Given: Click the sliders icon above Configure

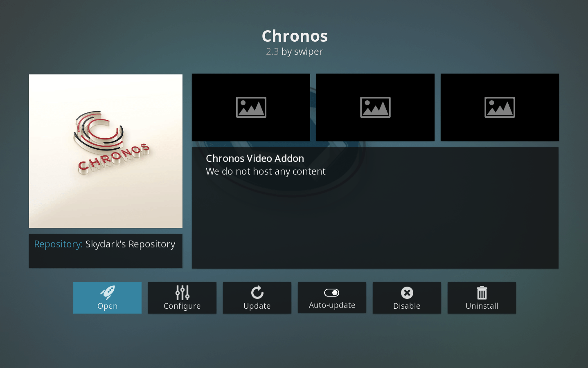Looking at the screenshot, I should [x=182, y=293].
